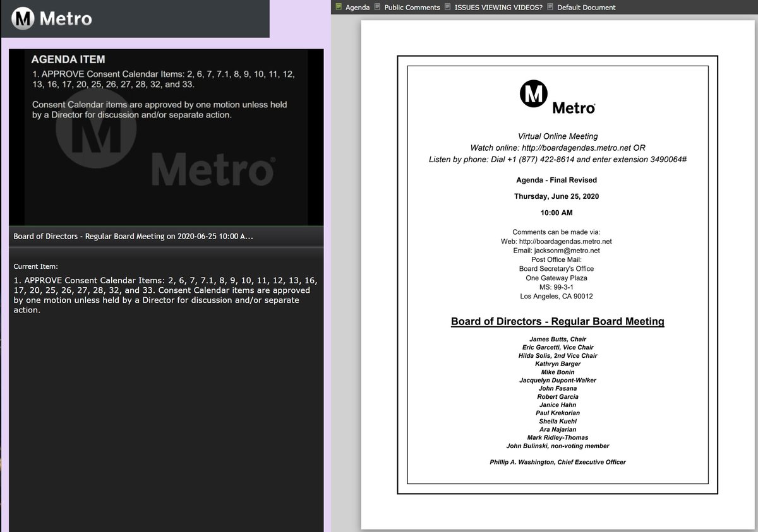Click the Web: http://boardagendas.metro.net comment link
The width and height of the screenshot is (758, 532).
(556, 242)
